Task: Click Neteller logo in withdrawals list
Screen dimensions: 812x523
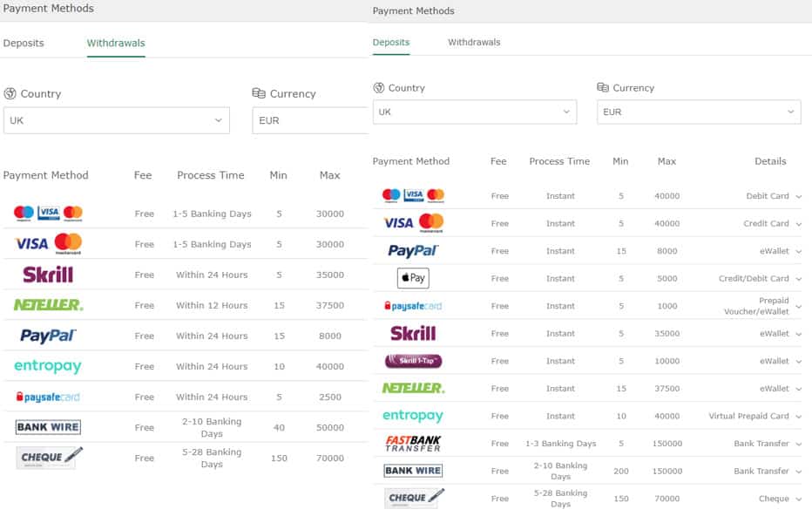Action: [x=48, y=305]
